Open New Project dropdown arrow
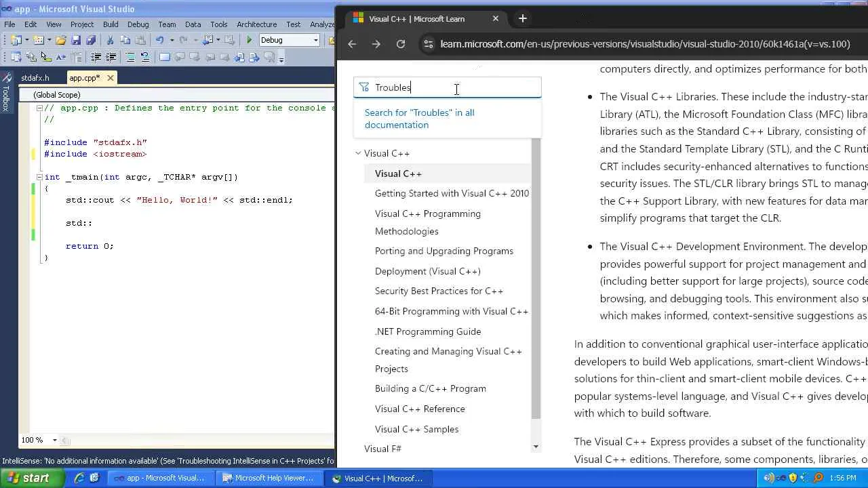The image size is (868, 488). (x=26, y=41)
